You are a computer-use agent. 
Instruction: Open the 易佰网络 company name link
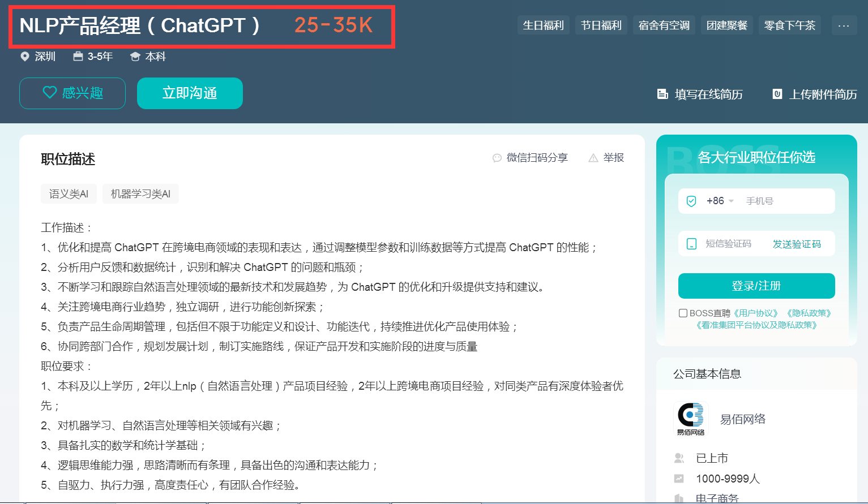(743, 419)
